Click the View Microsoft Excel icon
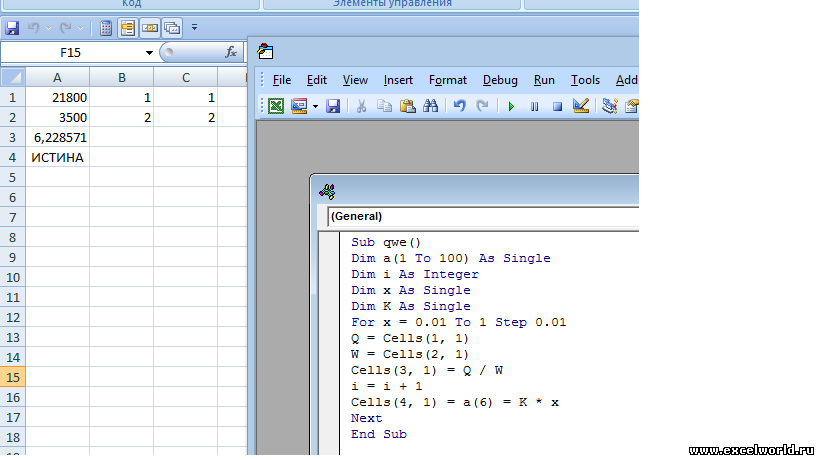 coord(276,106)
